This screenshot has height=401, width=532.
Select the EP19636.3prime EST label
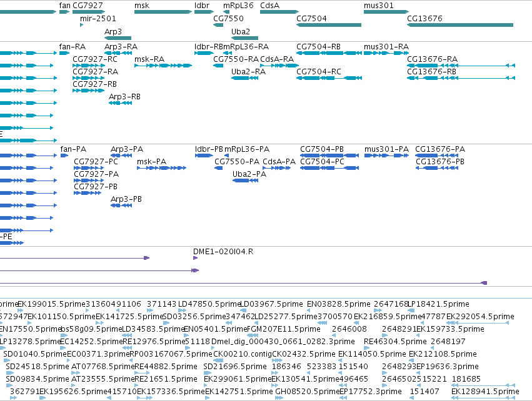coord(447,367)
